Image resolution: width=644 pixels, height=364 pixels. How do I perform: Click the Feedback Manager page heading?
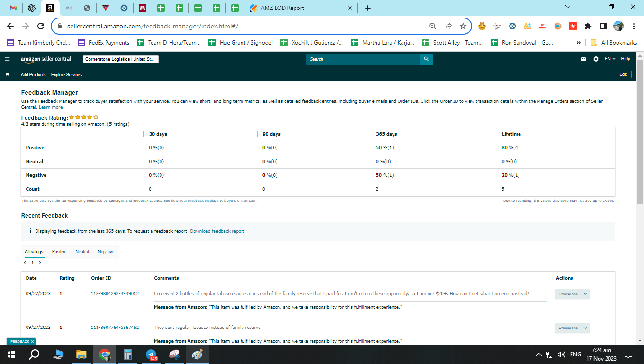pos(50,93)
